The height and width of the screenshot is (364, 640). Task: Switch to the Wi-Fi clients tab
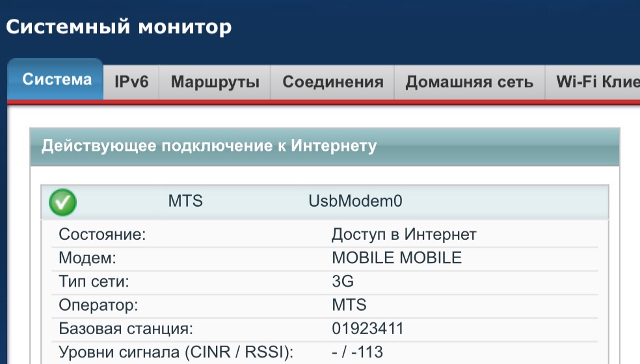(x=593, y=83)
